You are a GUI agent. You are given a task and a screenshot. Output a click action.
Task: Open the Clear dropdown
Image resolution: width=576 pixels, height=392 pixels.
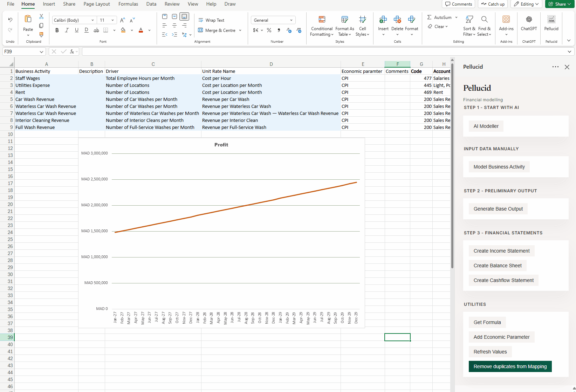coord(438,27)
